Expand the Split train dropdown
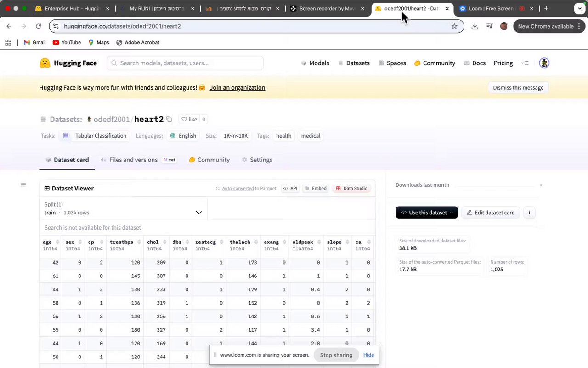The image size is (588, 368). coord(123,208)
